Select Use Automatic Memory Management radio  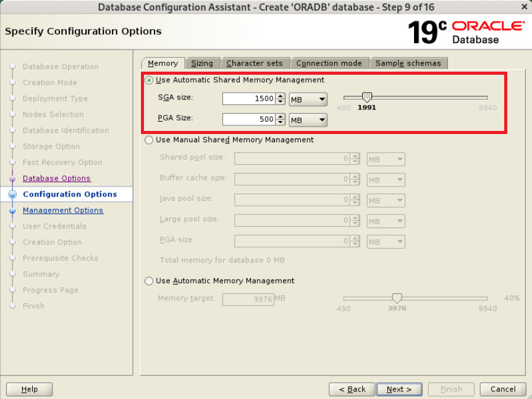coord(149,281)
